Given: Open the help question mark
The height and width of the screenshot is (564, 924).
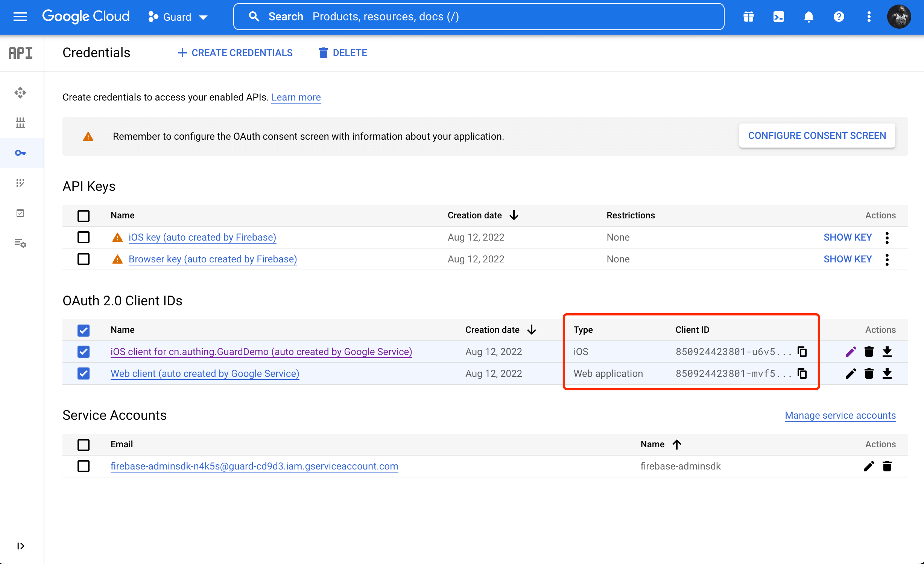Looking at the screenshot, I should click(839, 17).
